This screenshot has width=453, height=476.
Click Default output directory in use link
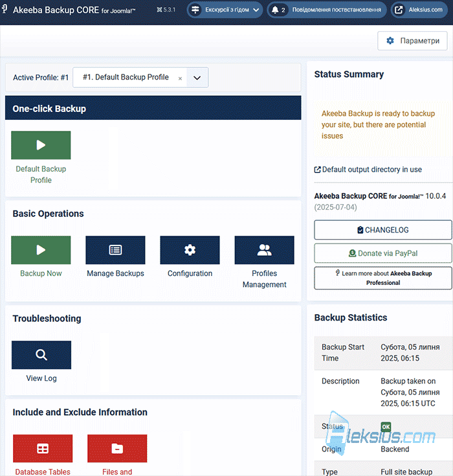point(371,170)
